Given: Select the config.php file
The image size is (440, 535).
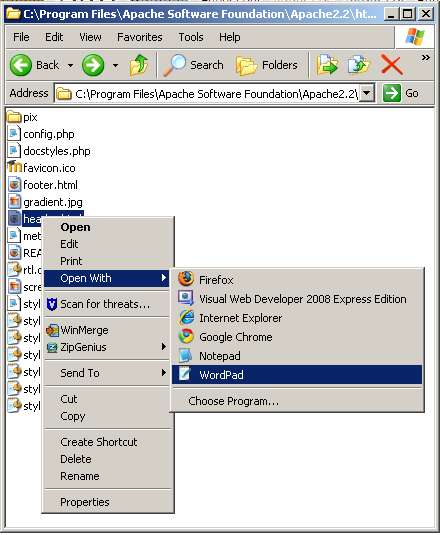Looking at the screenshot, I should pyautogui.click(x=41, y=134).
